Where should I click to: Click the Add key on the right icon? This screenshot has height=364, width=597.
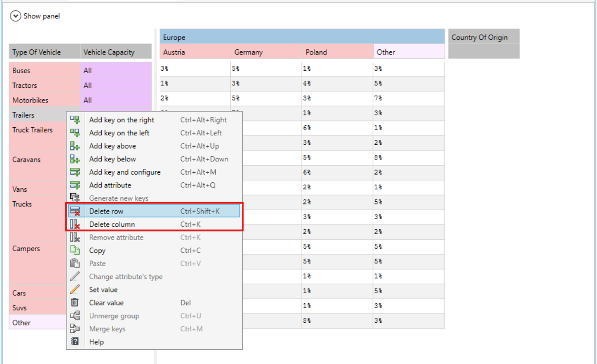[75, 120]
